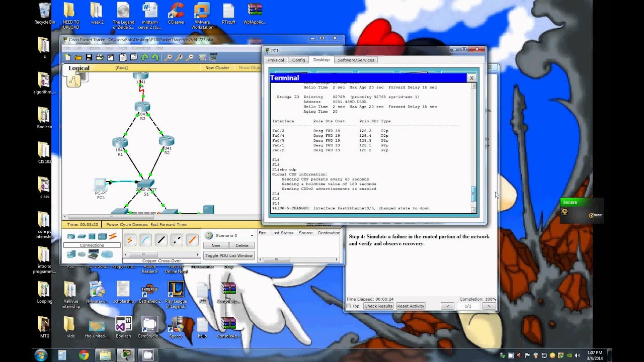This screenshot has width=644, height=362.
Task: Choose Copper Straight-Through cable icon
Action: point(161,240)
